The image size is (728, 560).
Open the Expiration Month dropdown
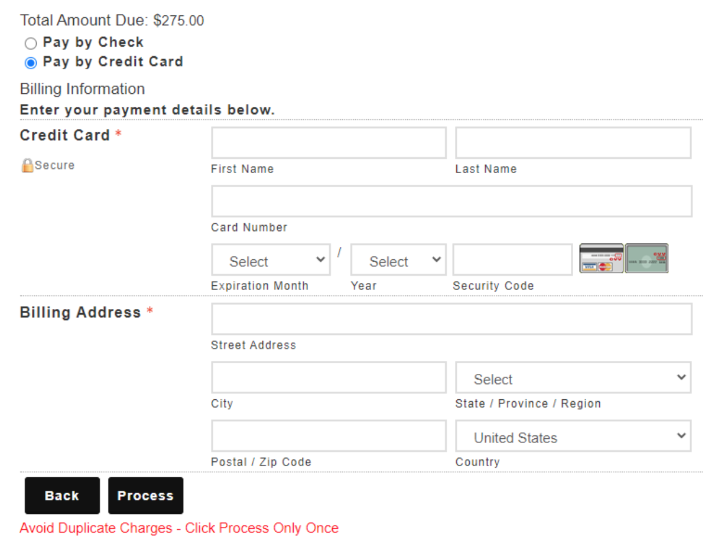point(271,261)
